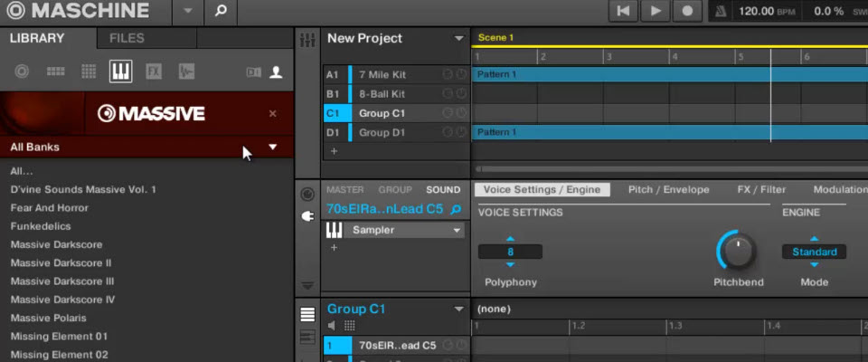
Task: Clear the MASSIVE product filter
Action: coord(272,114)
